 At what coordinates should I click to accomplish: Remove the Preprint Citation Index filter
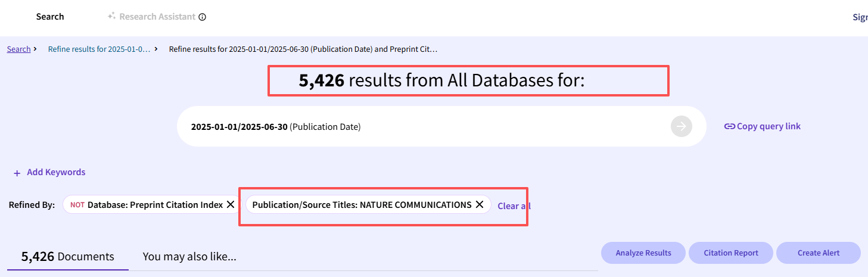click(x=231, y=205)
